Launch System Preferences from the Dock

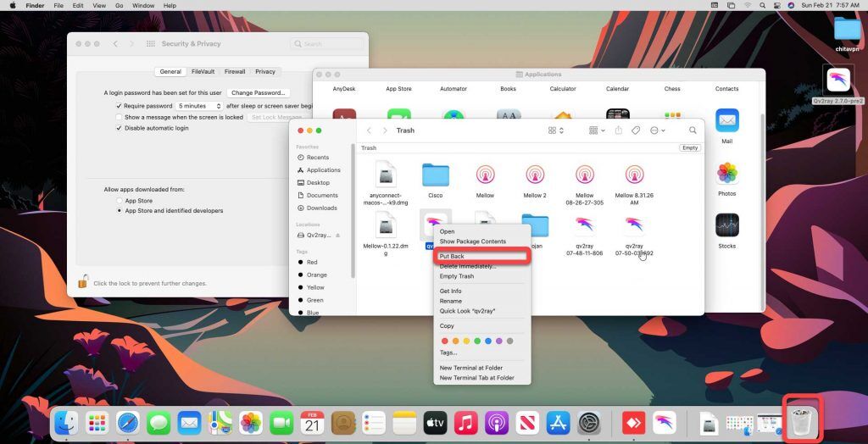[x=589, y=422]
